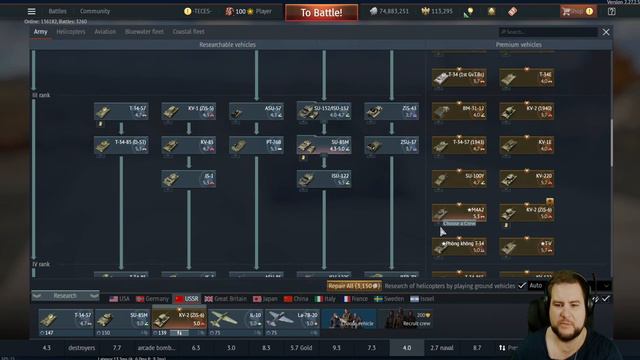Select T-34-85 (D-5T) in the tree

(x=121, y=145)
